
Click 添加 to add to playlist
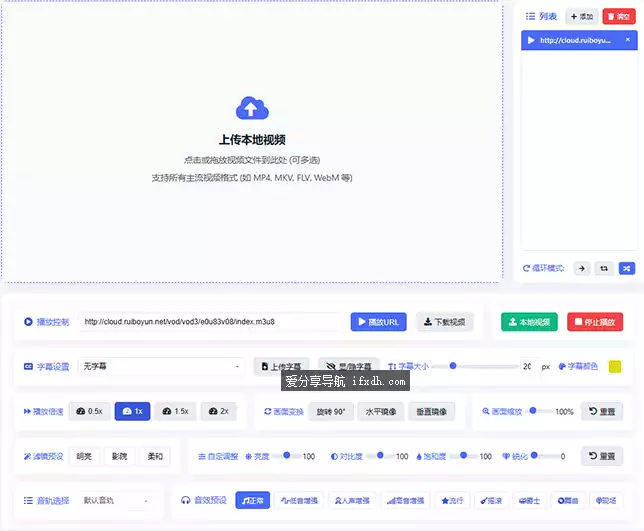pyautogui.click(x=582, y=16)
